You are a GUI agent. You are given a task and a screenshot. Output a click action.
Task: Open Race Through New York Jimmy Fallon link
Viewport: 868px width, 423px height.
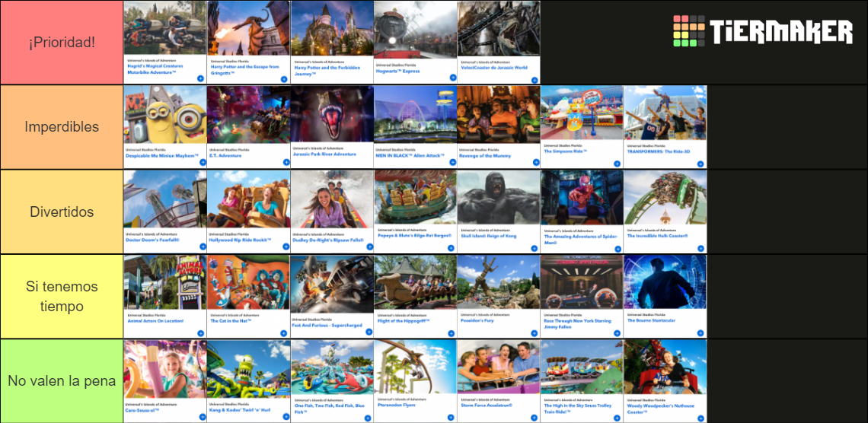coord(578,323)
